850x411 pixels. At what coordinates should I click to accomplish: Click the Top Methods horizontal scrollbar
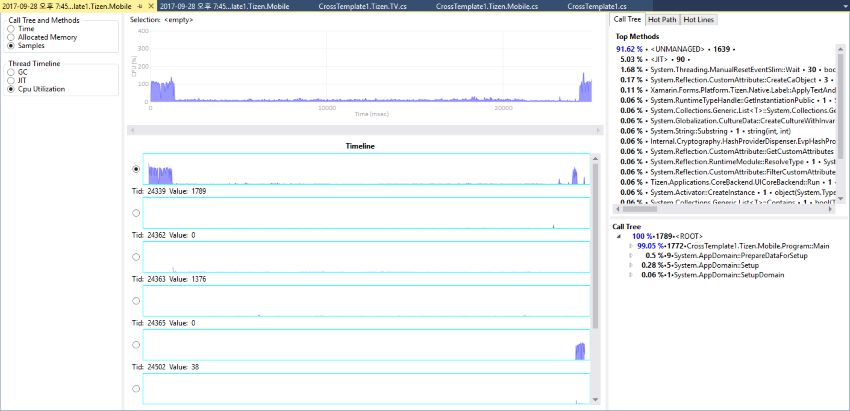tap(720, 209)
